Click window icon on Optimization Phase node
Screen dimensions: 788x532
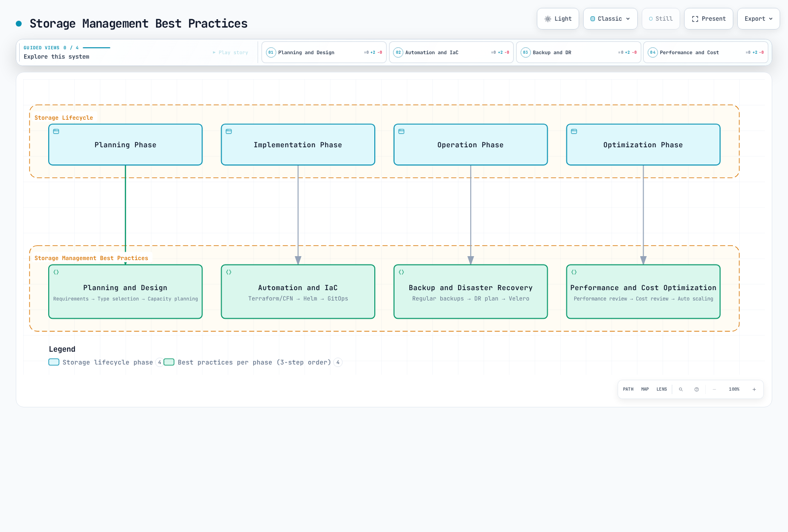[574, 132]
